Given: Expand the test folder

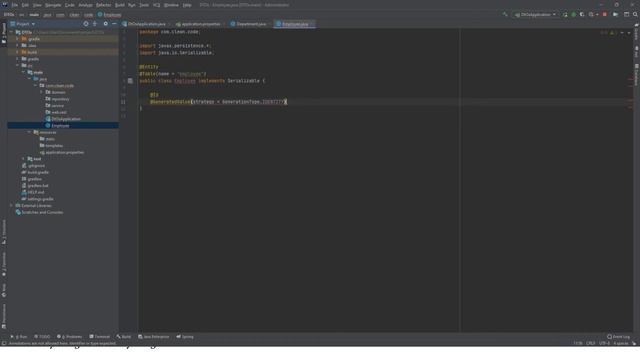Looking at the screenshot, I should click(x=23, y=159).
